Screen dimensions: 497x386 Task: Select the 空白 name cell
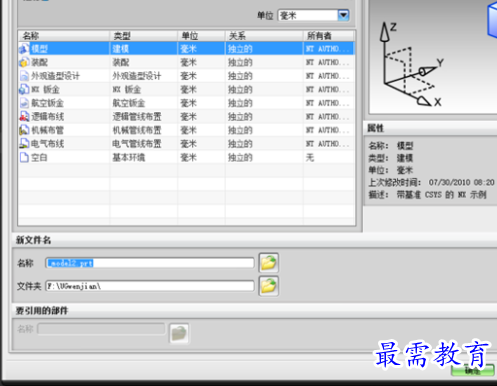click(40, 157)
